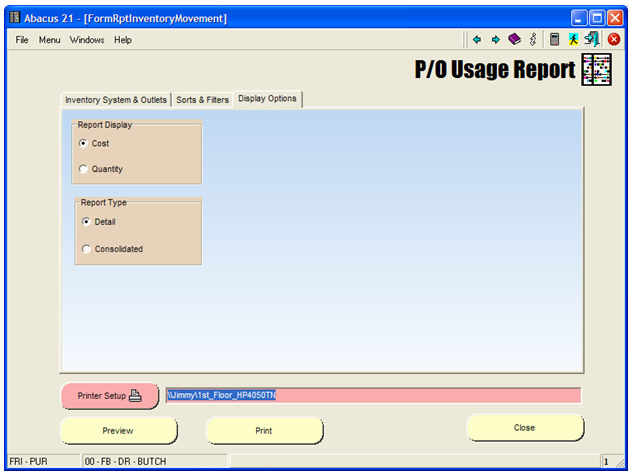This screenshot has height=475, width=631.
Task: Click the walking person icon
Action: tap(574, 40)
